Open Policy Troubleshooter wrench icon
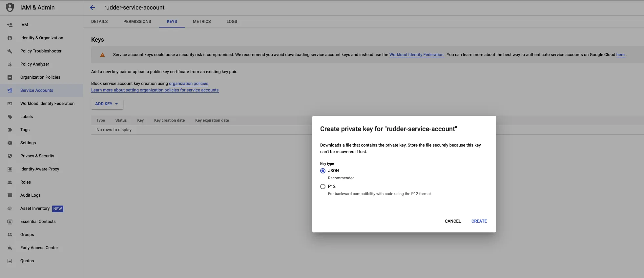 [10, 51]
